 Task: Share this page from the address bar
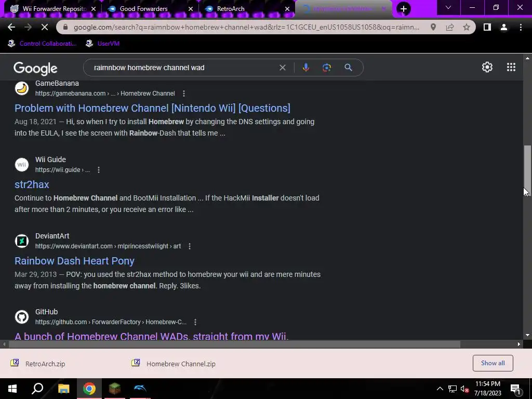[450, 27]
